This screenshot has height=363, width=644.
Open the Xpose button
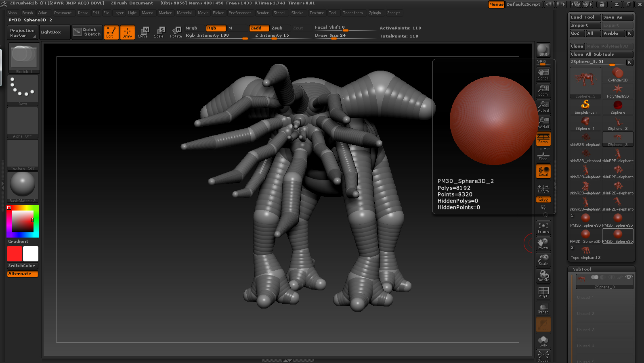pos(543,356)
